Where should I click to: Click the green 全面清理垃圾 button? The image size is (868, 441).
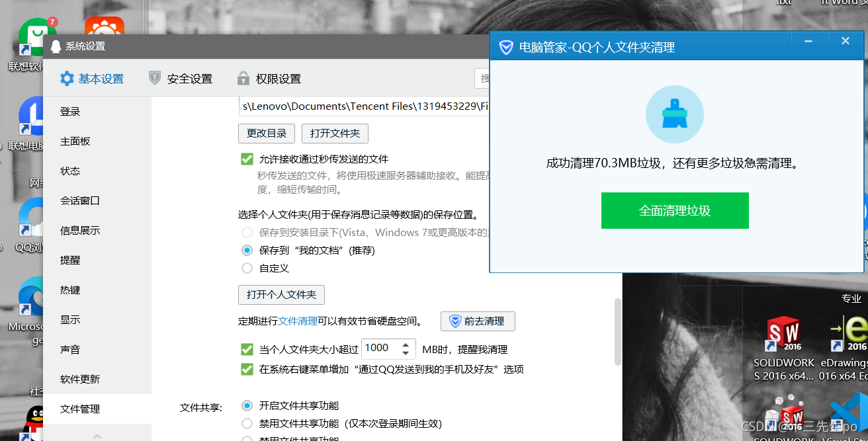675,211
